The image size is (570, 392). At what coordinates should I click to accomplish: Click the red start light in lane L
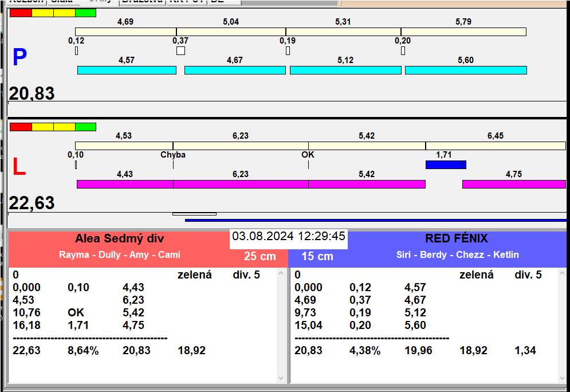[x=21, y=127]
